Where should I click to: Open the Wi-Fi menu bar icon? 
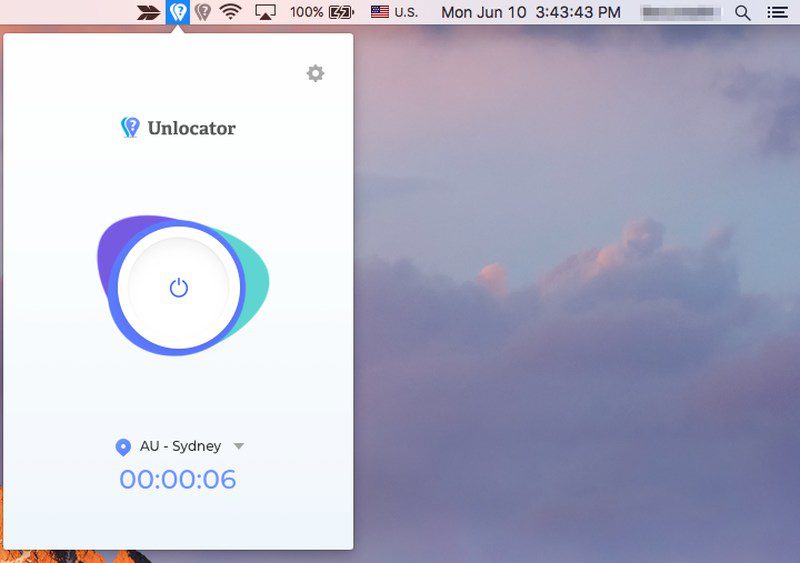click(231, 12)
